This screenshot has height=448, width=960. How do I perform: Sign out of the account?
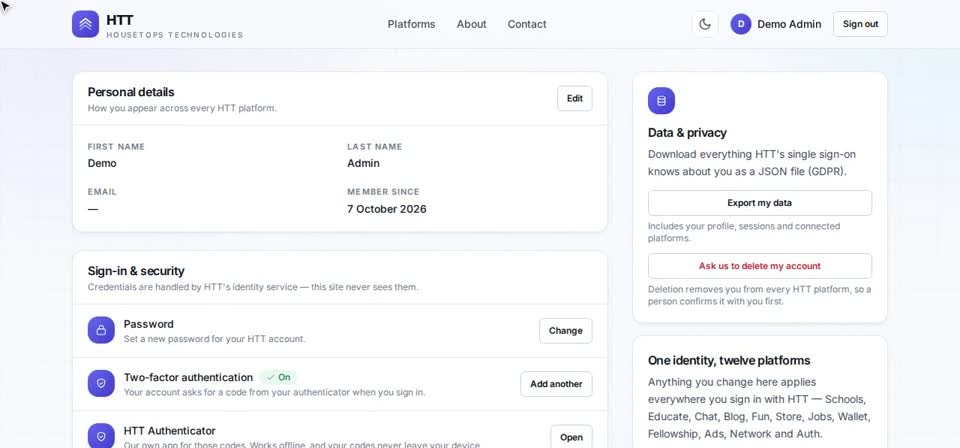click(x=860, y=24)
